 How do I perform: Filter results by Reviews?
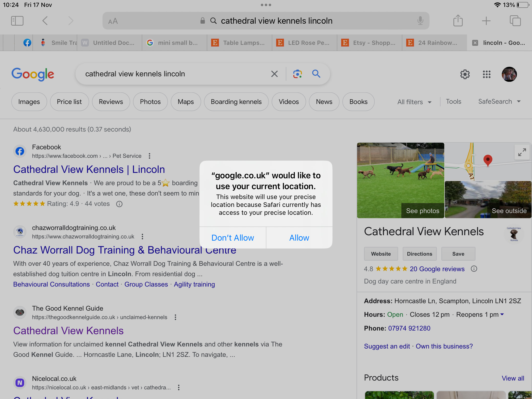pyautogui.click(x=111, y=102)
